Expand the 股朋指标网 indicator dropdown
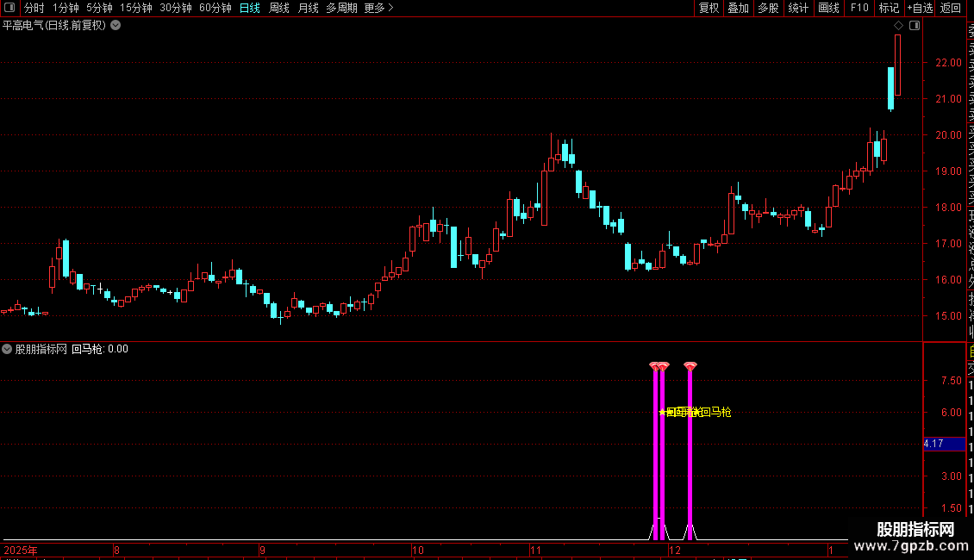This screenshot has height=560, width=974. [7, 349]
